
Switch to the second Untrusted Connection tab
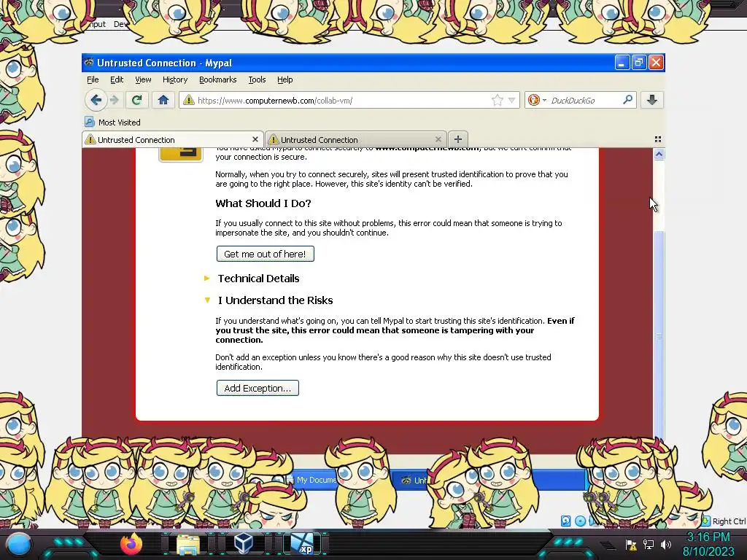(355, 139)
